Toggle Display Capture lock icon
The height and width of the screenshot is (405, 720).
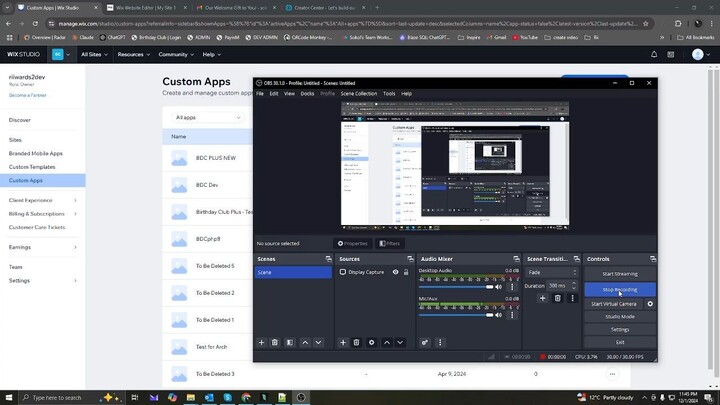click(x=406, y=272)
